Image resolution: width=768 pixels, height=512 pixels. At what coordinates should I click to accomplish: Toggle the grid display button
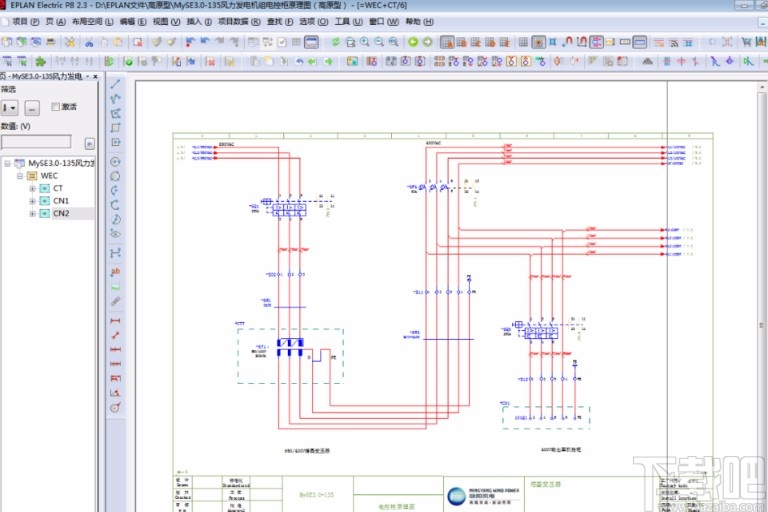tap(522, 42)
